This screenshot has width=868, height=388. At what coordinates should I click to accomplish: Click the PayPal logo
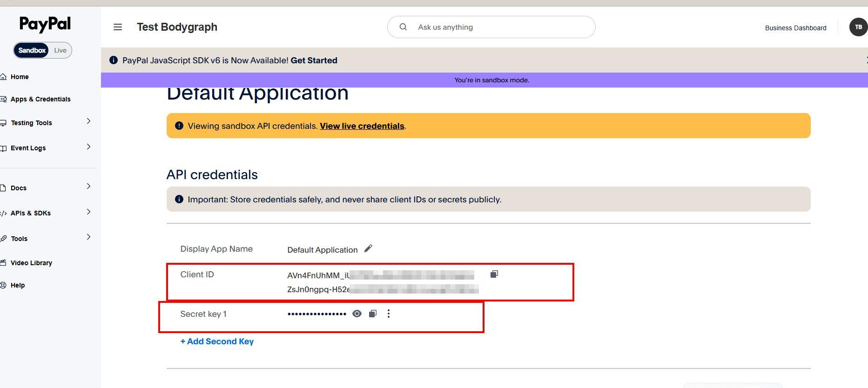tap(45, 24)
